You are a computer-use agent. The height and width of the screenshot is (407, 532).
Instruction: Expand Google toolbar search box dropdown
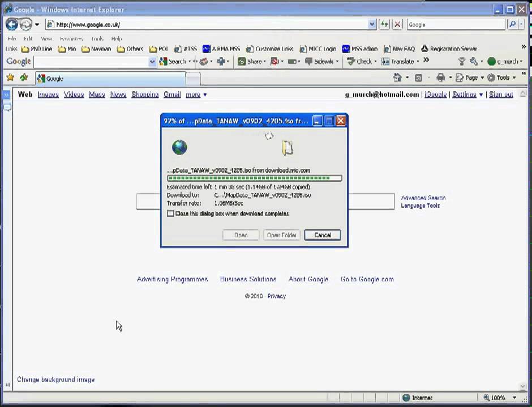pyautogui.click(x=152, y=62)
